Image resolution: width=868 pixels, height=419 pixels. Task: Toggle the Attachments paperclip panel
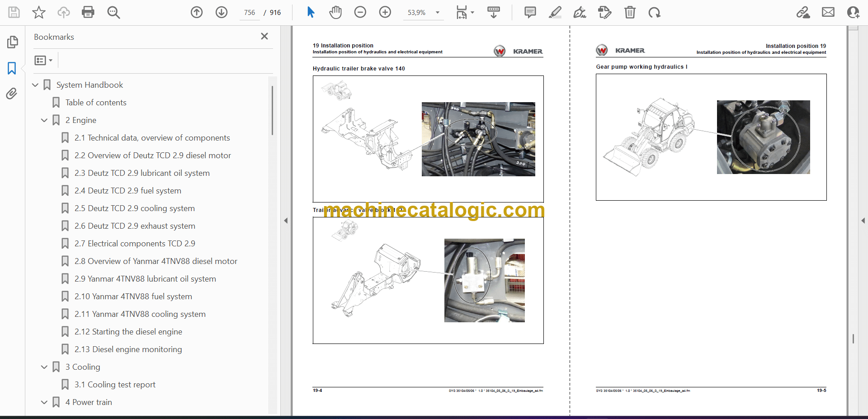point(12,94)
